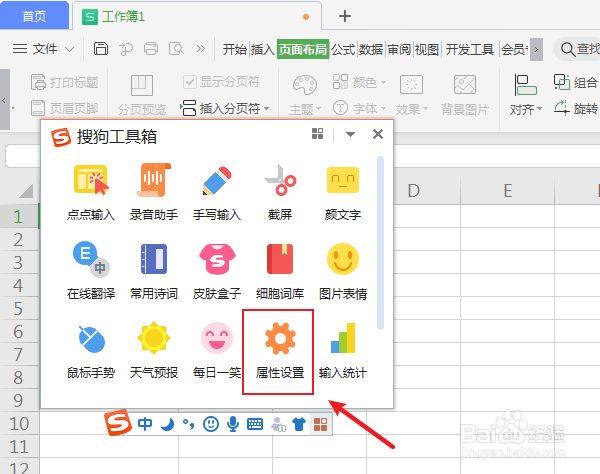Click the save icon in the quick toolbar
Image resolution: width=600 pixels, height=474 pixels.
(x=101, y=49)
